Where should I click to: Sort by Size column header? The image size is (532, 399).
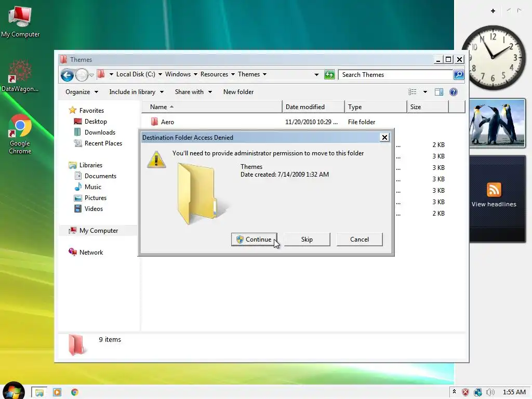428,107
